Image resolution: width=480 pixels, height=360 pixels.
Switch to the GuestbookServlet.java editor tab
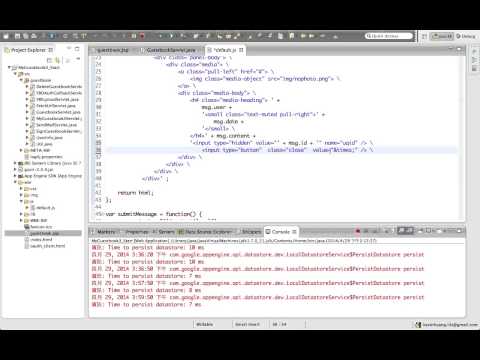click(171, 50)
